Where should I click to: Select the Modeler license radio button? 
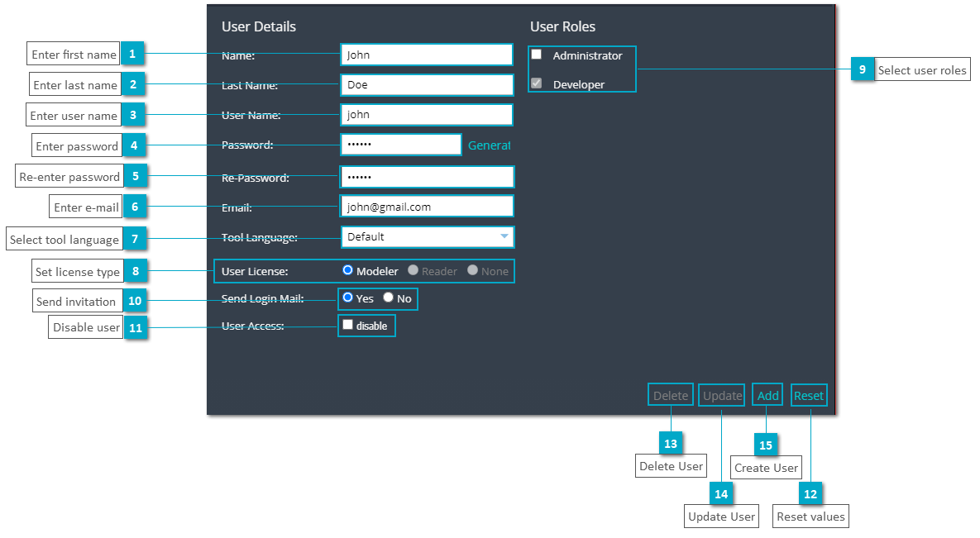coord(347,270)
